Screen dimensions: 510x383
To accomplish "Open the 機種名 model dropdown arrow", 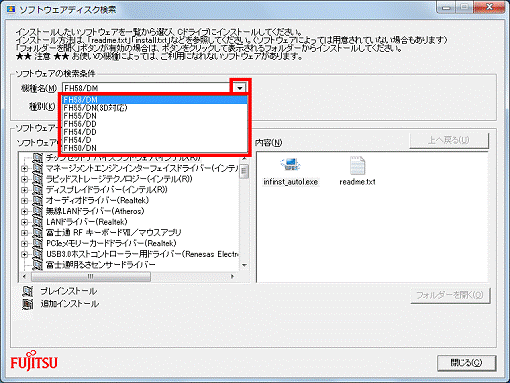I will click(x=240, y=88).
